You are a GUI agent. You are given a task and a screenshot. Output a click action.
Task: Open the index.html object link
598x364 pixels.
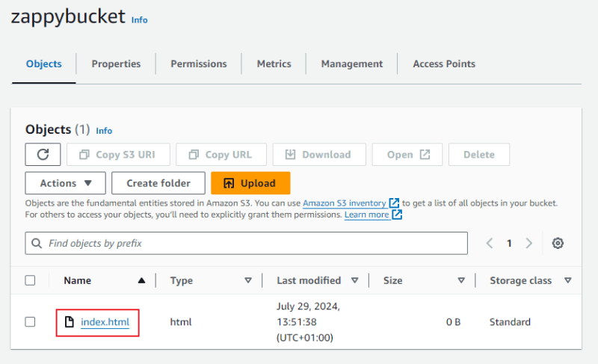[x=105, y=322]
